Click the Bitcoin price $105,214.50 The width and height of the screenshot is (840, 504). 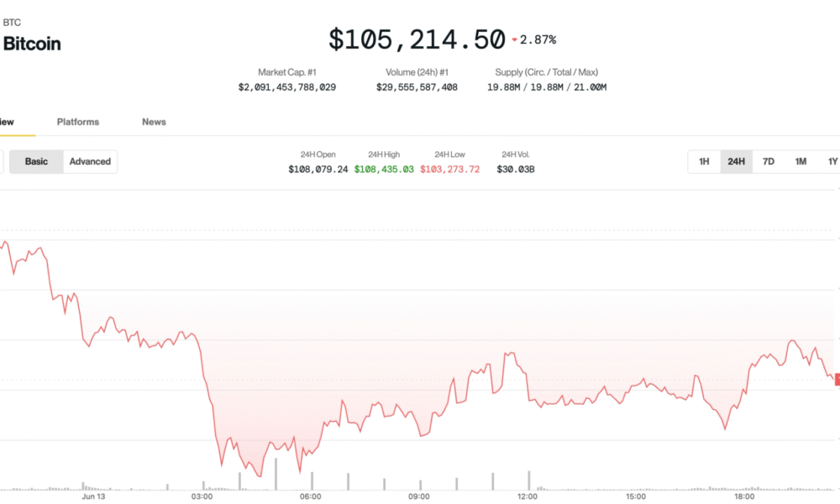coord(417,39)
